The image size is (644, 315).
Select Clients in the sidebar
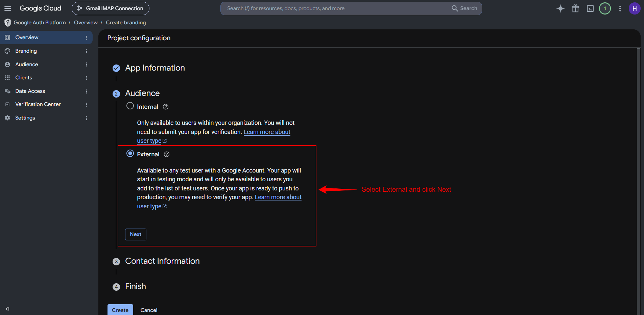click(x=46, y=78)
